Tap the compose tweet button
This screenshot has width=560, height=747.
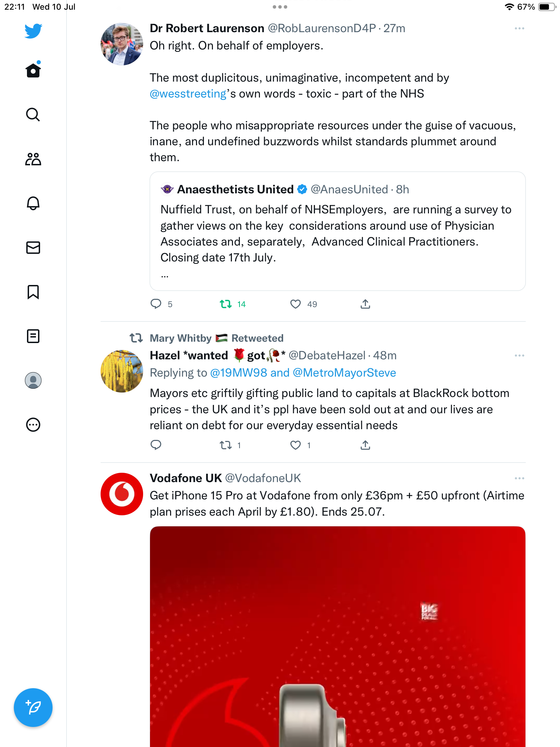[x=33, y=707]
